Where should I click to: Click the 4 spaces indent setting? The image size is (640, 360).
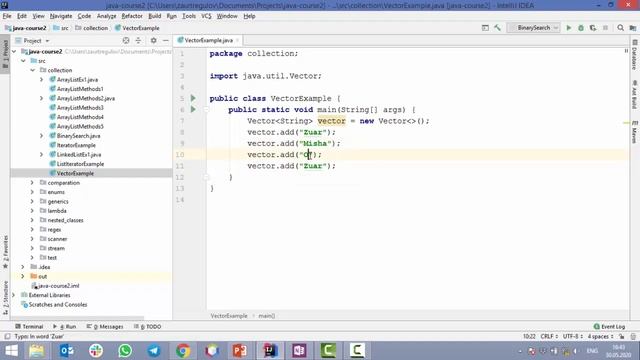coord(600,336)
